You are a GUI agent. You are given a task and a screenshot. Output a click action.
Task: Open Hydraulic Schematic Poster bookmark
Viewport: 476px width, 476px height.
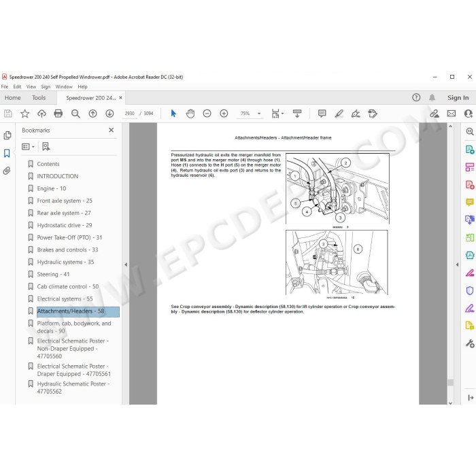pos(73,388)
